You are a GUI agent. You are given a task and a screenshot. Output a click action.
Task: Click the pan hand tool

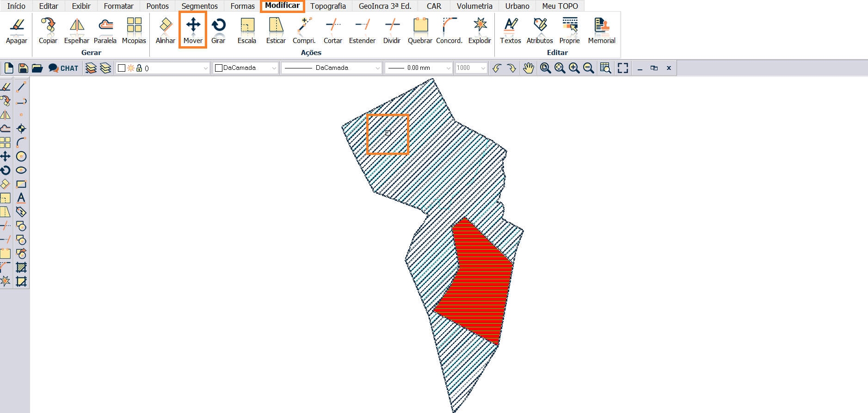[x=528, y=68]
